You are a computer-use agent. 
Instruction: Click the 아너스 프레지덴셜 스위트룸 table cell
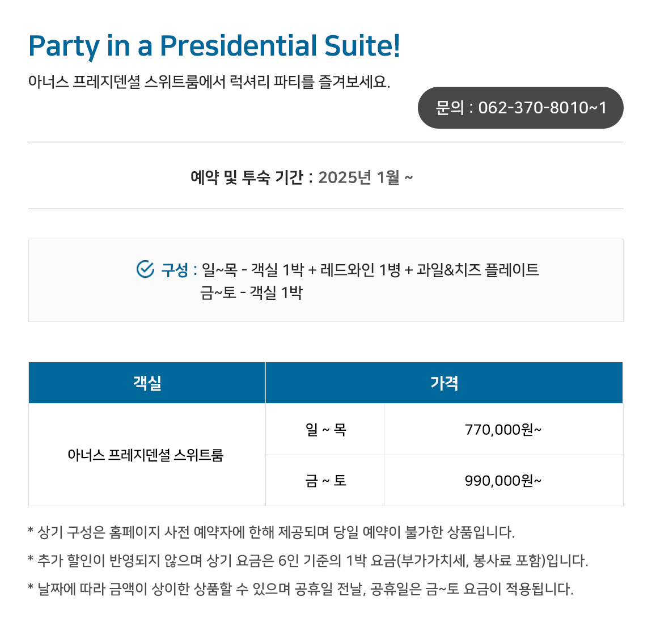tap(147, 455)
